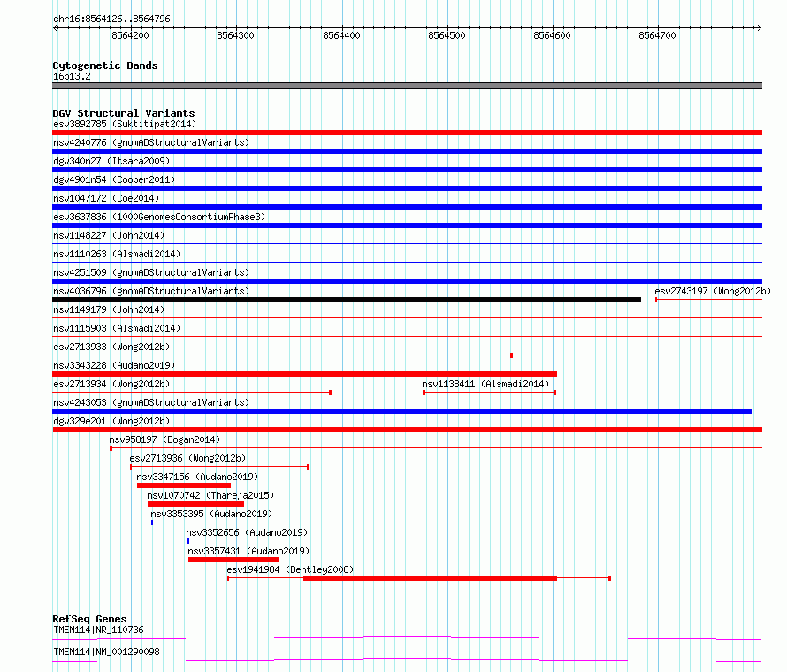
Task: Click the Cytogenetic Bands track heading
Action: coord(105,65)
